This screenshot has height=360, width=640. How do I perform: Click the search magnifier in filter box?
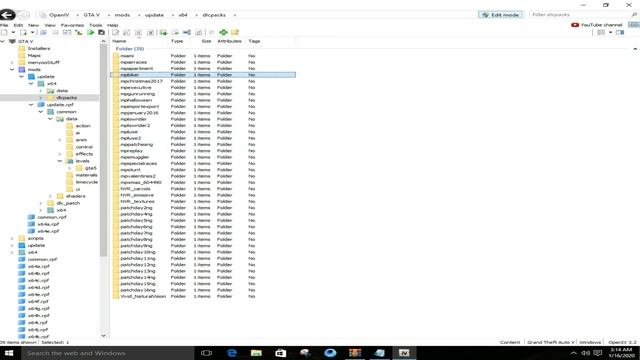click(634, 15)
